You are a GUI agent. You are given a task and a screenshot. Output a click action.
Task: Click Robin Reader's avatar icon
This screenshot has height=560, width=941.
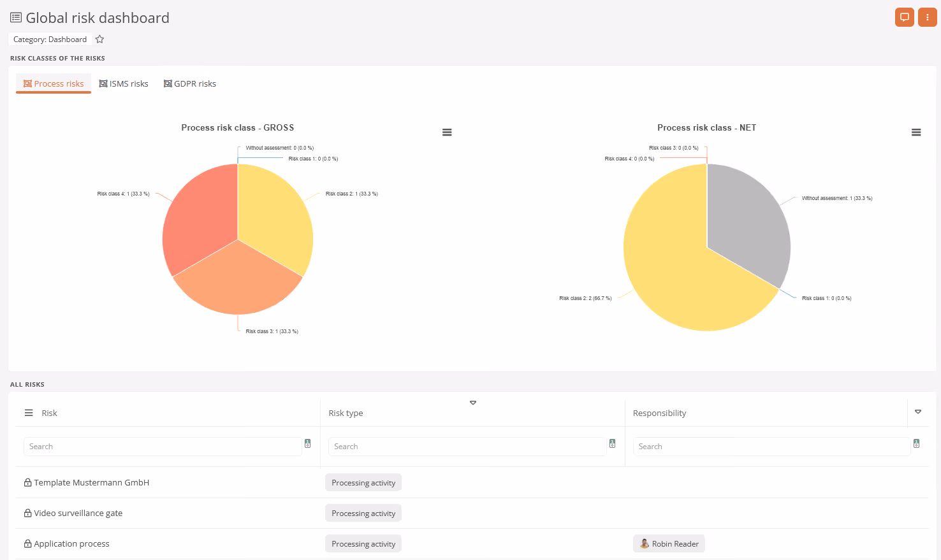[x=644, y=543]
